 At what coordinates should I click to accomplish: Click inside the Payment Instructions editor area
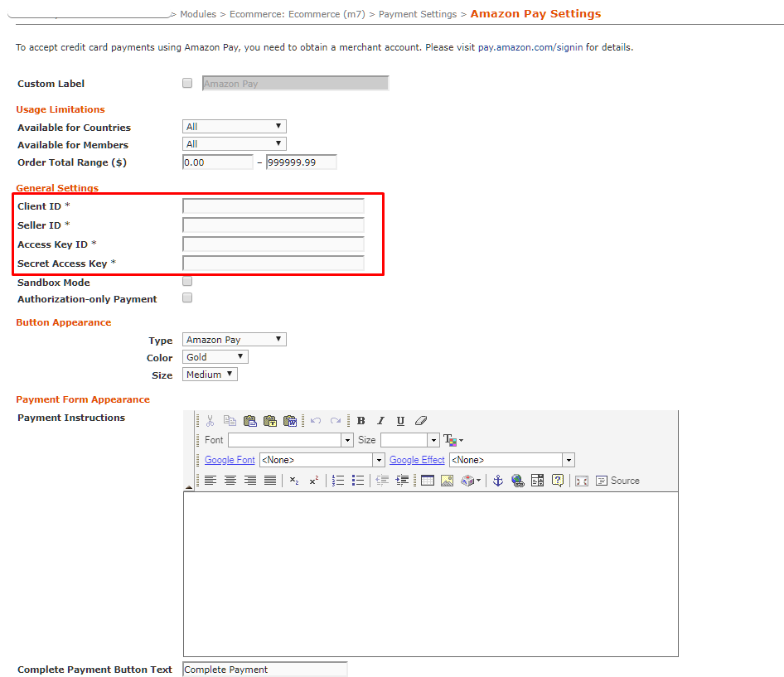click(430, 574)
